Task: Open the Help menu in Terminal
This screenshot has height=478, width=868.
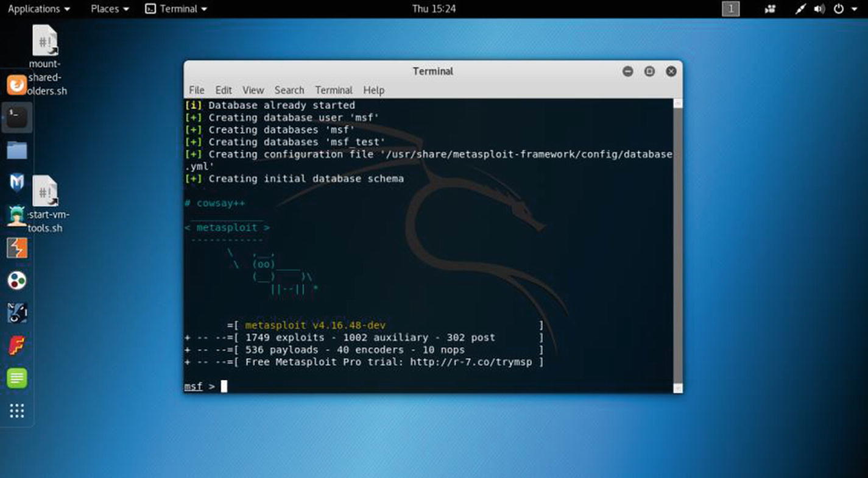Action: [374, 90]
